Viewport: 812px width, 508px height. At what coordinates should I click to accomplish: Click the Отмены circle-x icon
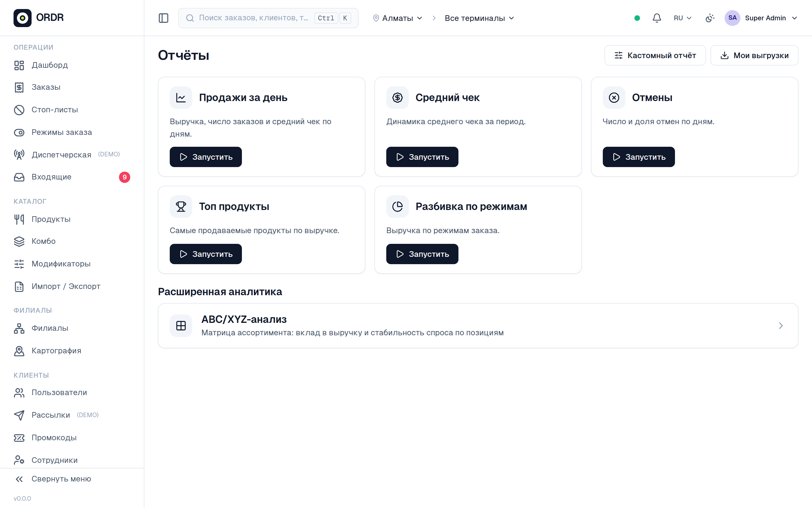pyautogui.click(x=614, y=98)
